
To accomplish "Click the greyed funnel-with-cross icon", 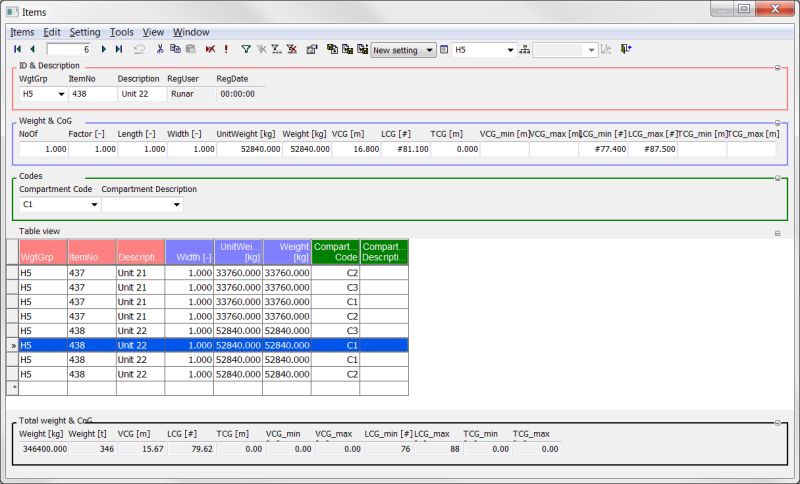I will [x=262, y=49].
